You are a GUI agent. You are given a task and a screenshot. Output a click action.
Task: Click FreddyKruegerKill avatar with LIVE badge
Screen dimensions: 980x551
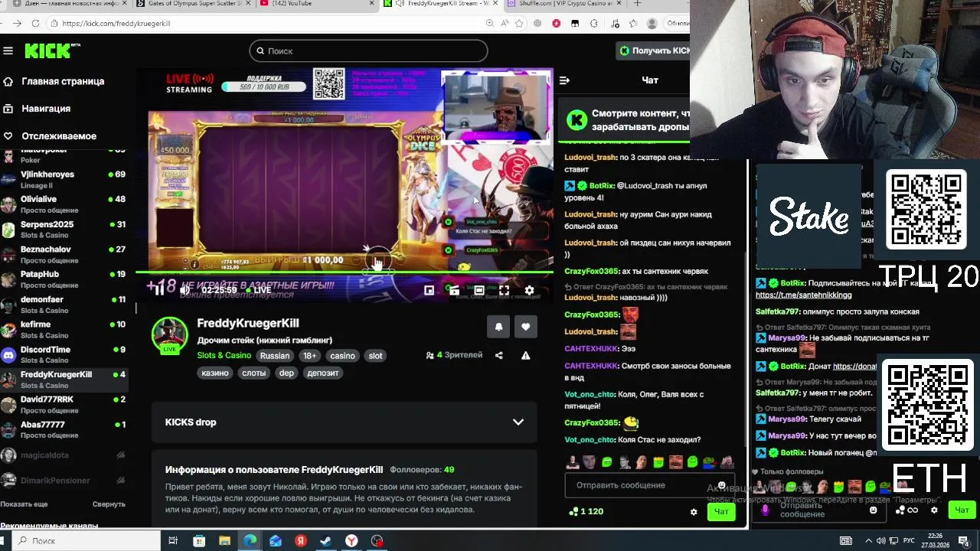coord(170,335)
